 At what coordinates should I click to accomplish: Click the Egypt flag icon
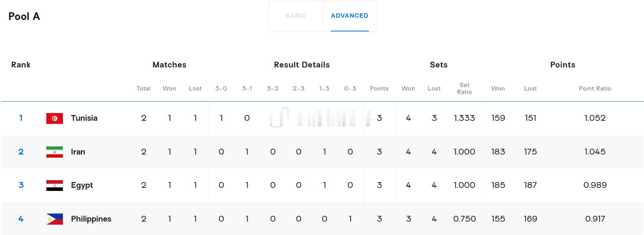(x=54, y=186)
